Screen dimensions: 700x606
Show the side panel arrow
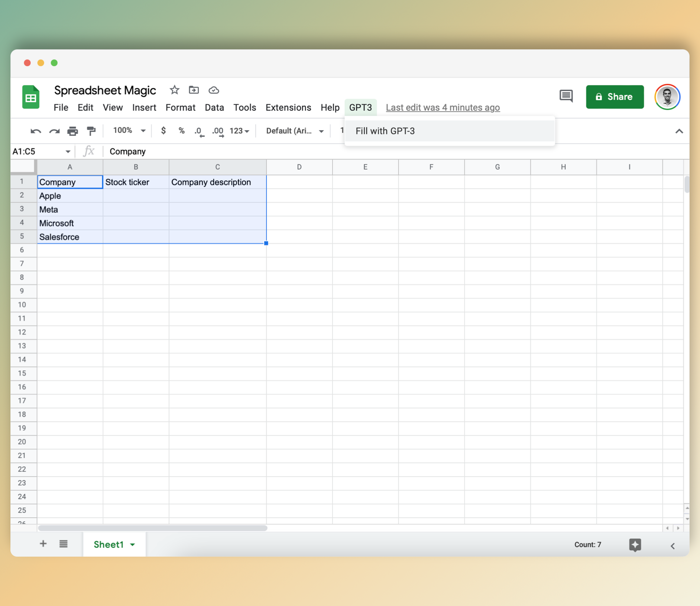pos(673,546)
